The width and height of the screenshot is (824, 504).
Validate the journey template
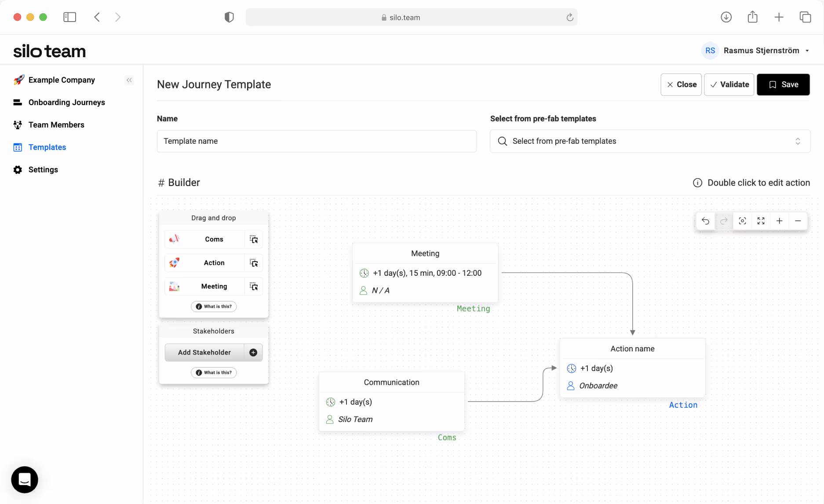click(x=729, y=84)
